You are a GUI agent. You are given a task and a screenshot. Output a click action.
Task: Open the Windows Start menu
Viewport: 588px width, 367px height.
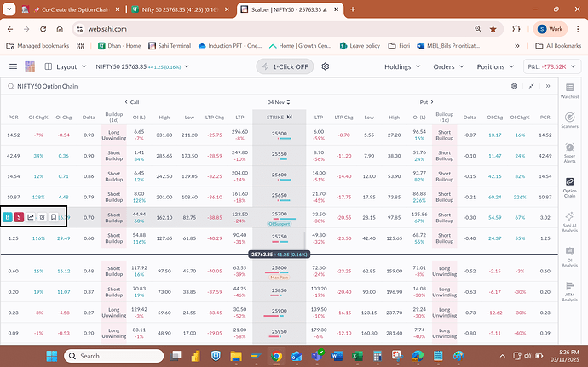(x=52, y=356)
